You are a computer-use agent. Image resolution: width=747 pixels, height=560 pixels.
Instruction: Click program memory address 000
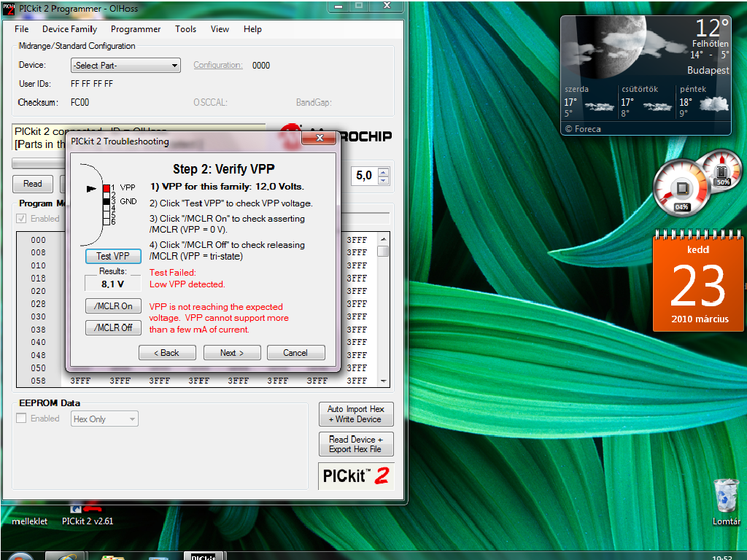(x=38, y=240)
